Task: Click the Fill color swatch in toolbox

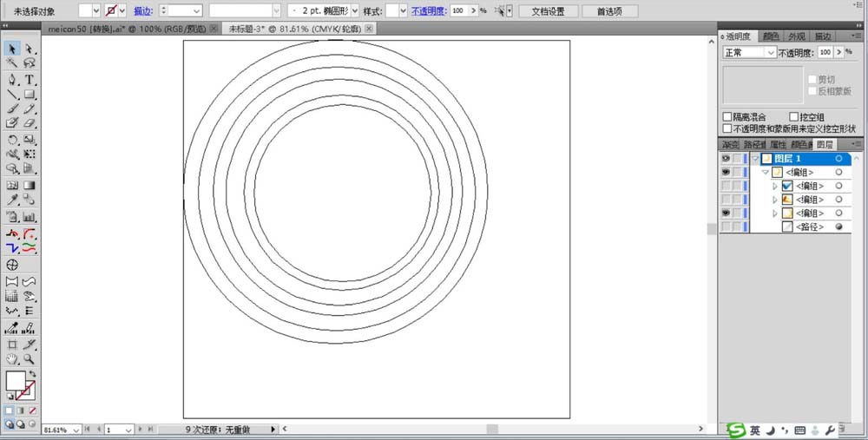Action: [15, 381]
